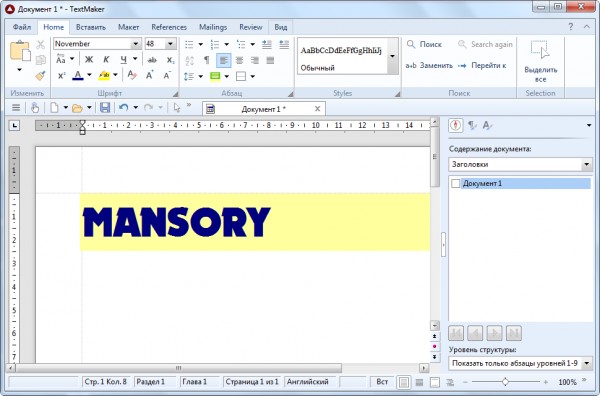Toggle bold formatting (Ж)
Image resolution: width=600 pixels, height=396 pixels.
[89, 60]
